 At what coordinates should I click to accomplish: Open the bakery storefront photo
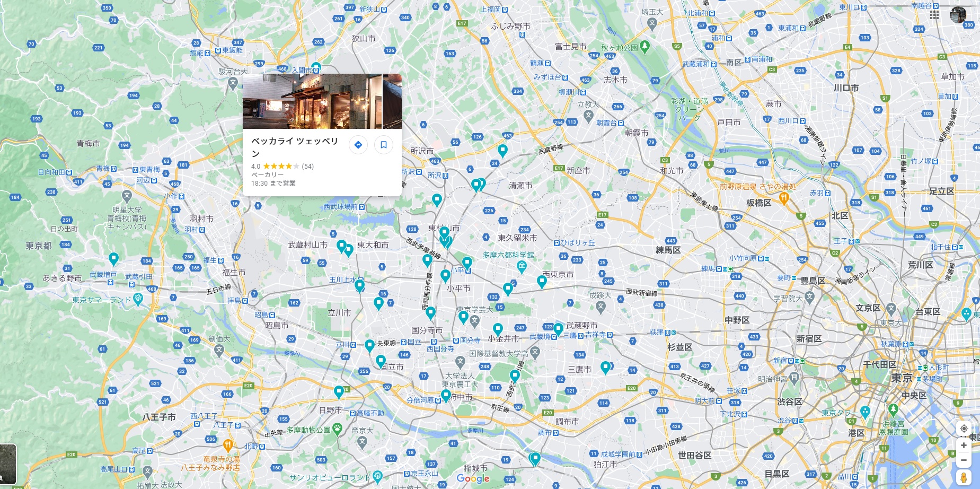tap(312, 101)
